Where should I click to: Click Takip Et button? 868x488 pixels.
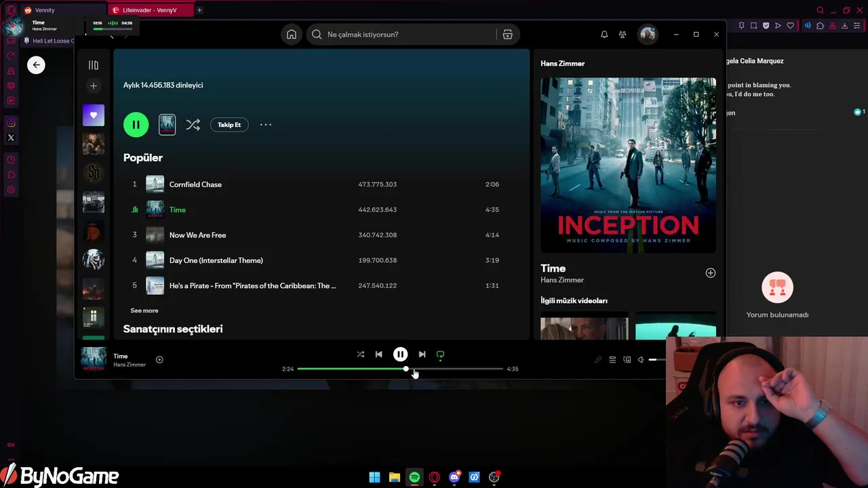(229, 125)
